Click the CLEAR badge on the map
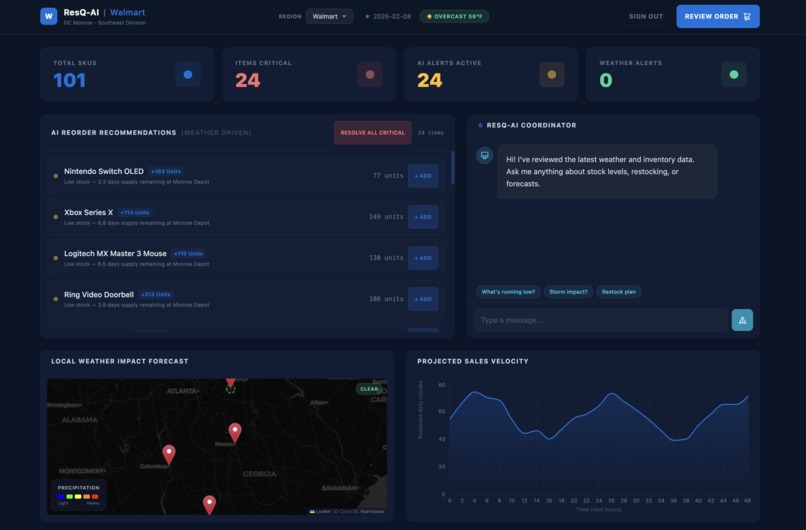Screen dimensions: 806x530 point(369,389)
